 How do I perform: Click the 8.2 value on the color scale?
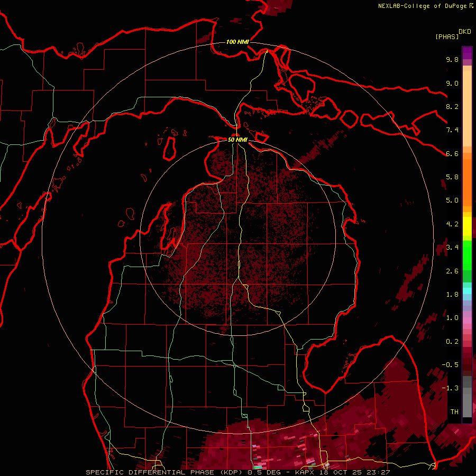(452, 106)
